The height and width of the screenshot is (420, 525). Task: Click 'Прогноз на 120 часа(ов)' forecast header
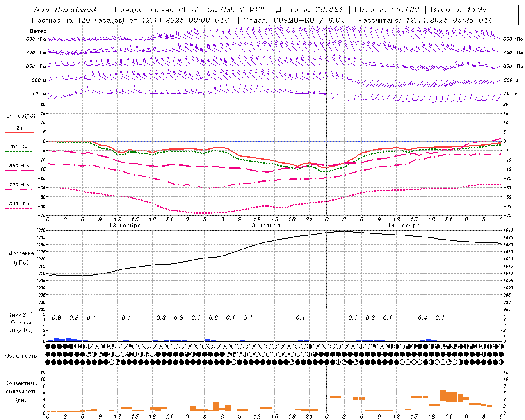pos(79,20)
